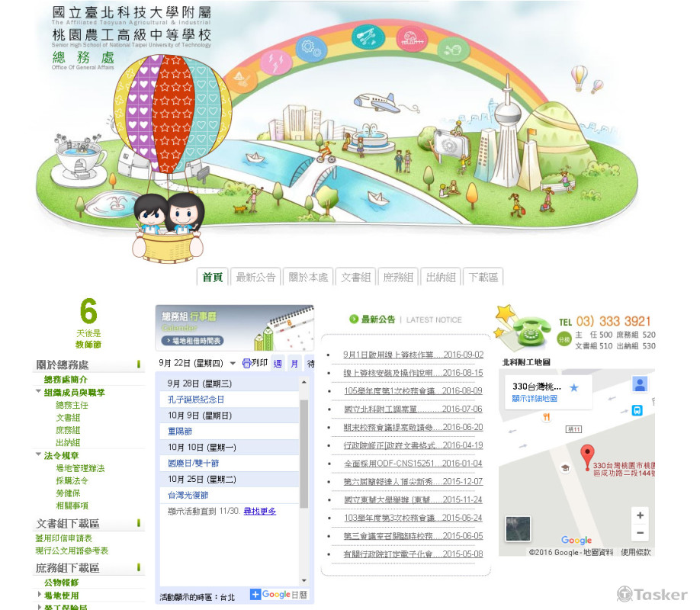
Task: Open the 顯示詳細地圖 map link
Action: pyautogui.click(x=535, y=397)
